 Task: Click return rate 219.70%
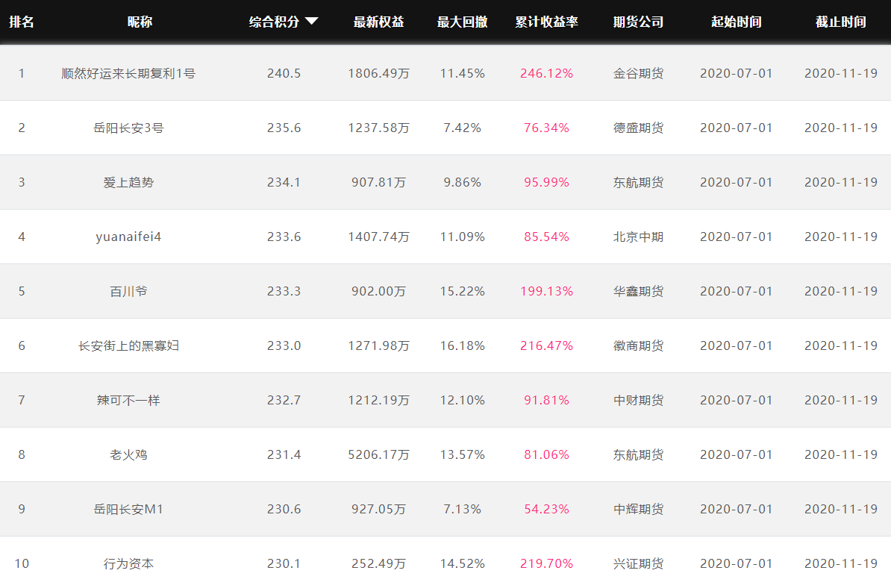pos(547,563)
